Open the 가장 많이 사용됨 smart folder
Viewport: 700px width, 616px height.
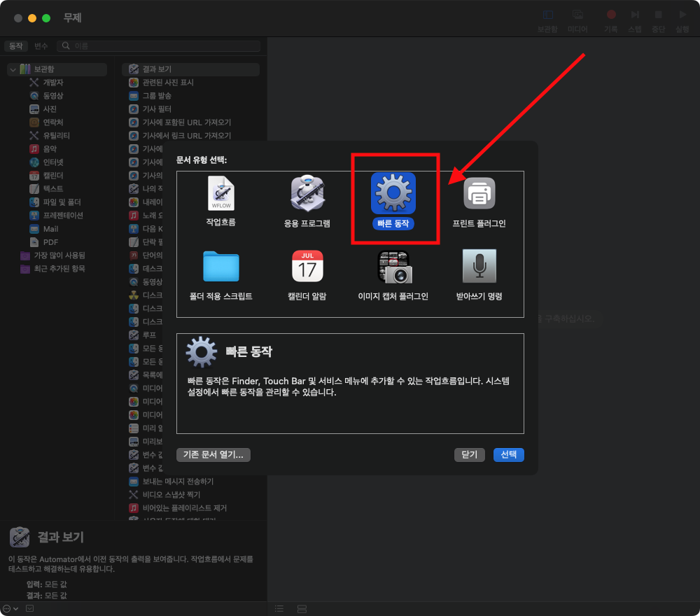[x=52, y=255]
